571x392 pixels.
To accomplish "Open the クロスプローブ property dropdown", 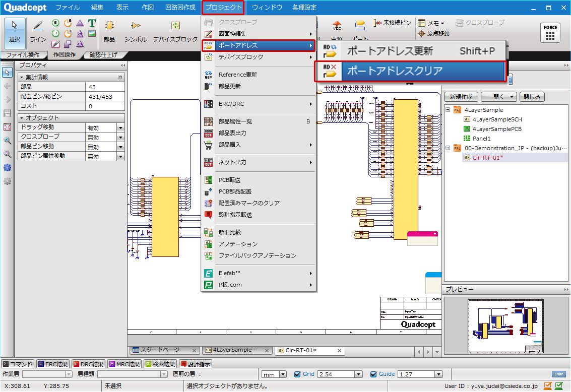I will click(x=120, y=137).
